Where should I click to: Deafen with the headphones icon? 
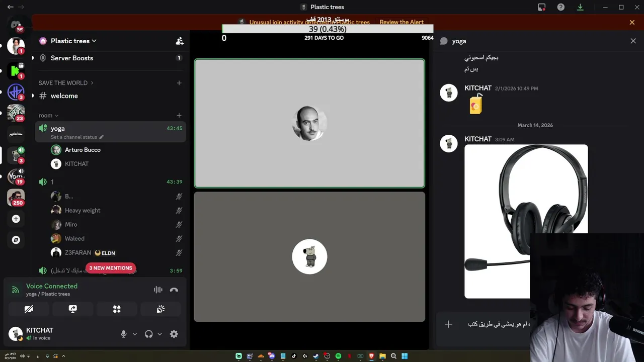(x=148, y=334)
